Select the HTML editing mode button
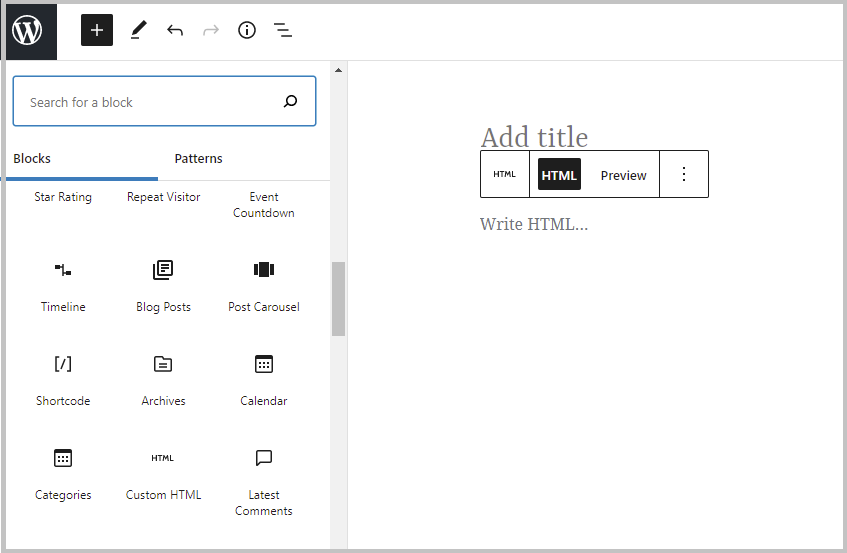 559,174
